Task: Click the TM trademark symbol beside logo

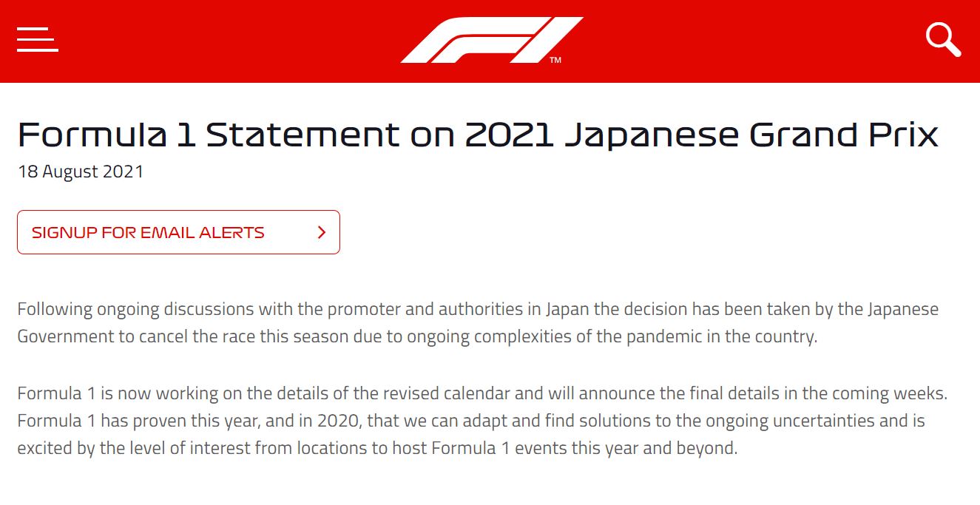Action: pos(555,60)
